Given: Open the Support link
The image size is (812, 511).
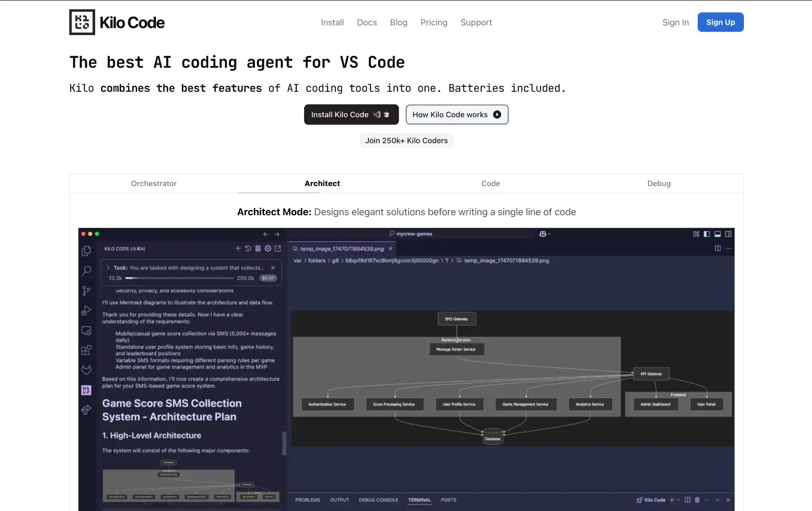Looking at the screenshot, I should click(476, 22).
